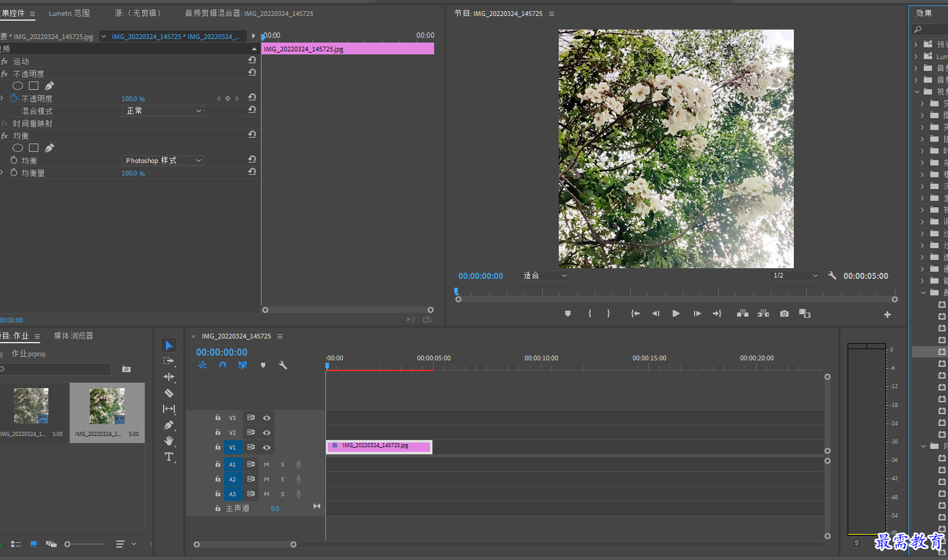This screenshot has height=560, width=948.
Task: Add marker in timeline panel
Action: [263, 365]
